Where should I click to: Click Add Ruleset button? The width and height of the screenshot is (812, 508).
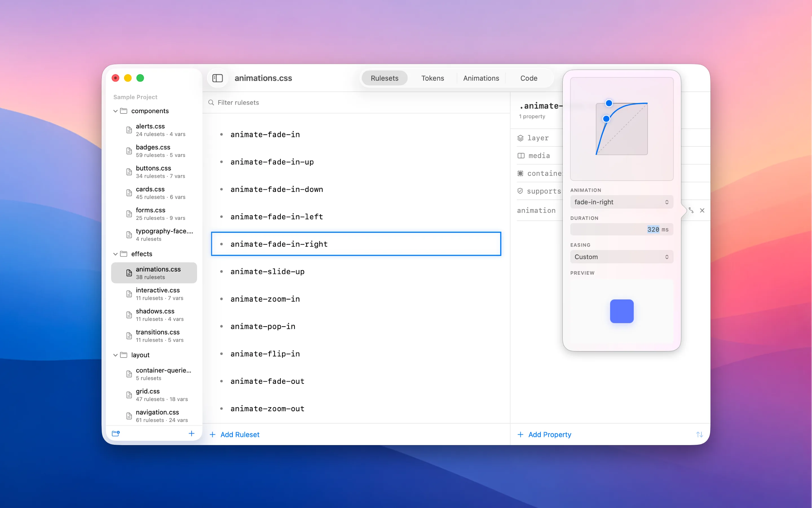[235, 434]
